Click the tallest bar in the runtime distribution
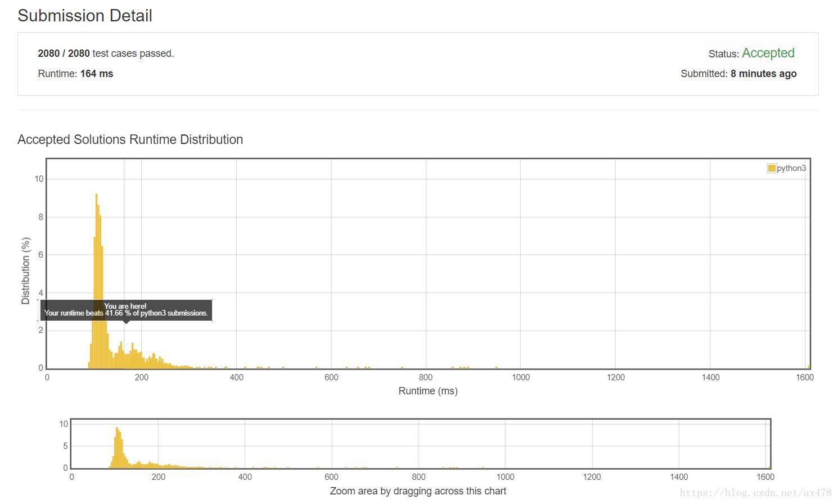 [x=96, y=281]
